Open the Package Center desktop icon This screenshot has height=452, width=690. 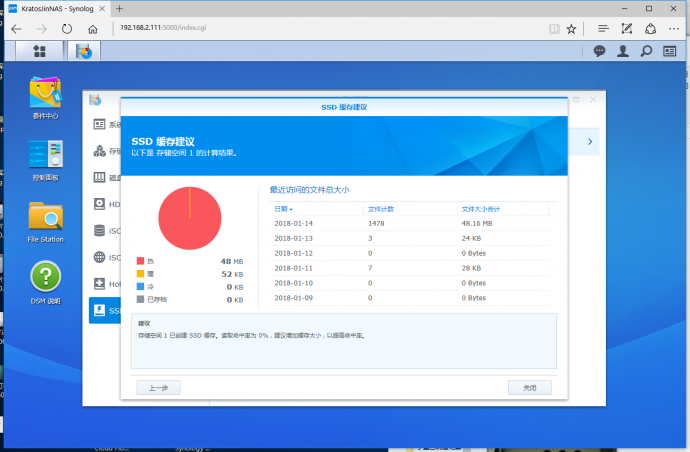[45, 98]
